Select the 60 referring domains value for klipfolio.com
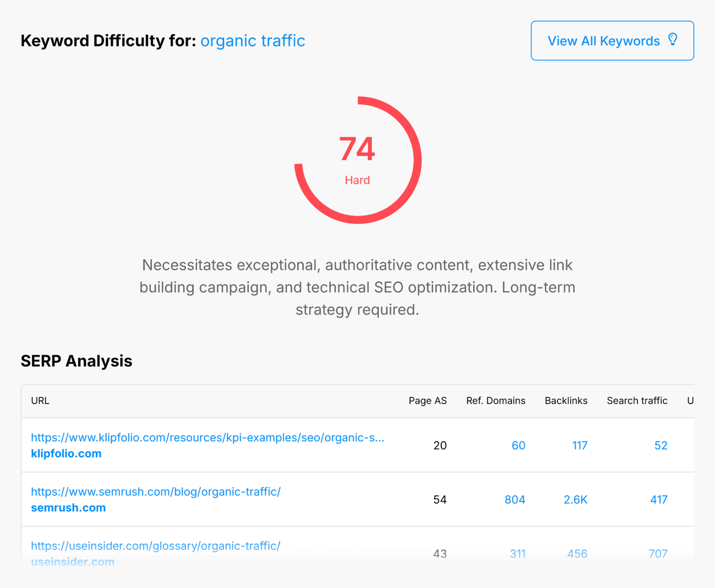The height and width of the screenshot is (588, 715). (518, 445)
